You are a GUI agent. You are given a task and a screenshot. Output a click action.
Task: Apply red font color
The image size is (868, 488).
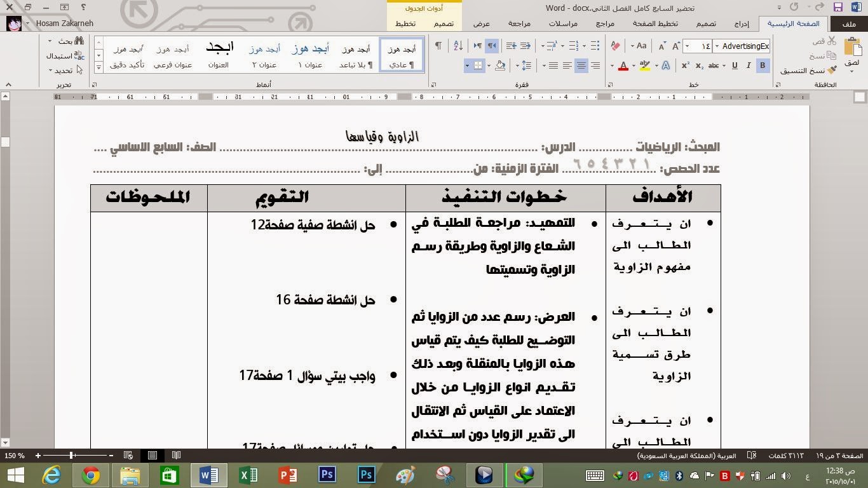coord(623,65)
